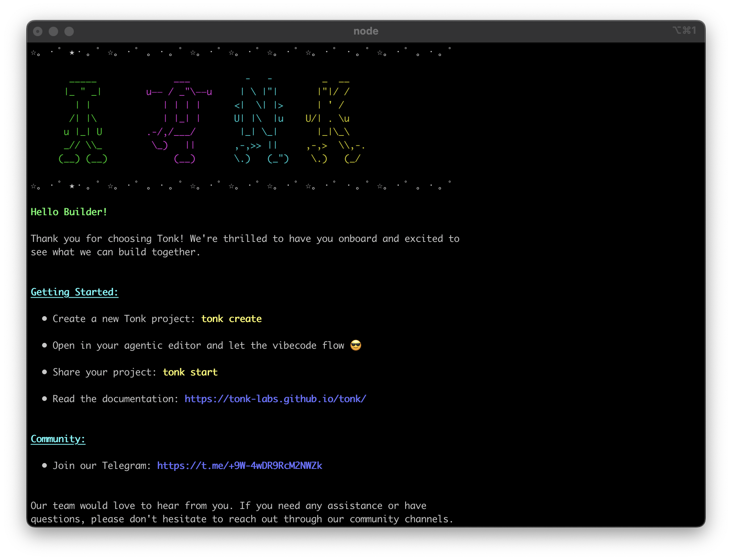Click 'Our team would love to hear' line

point(229,506)
